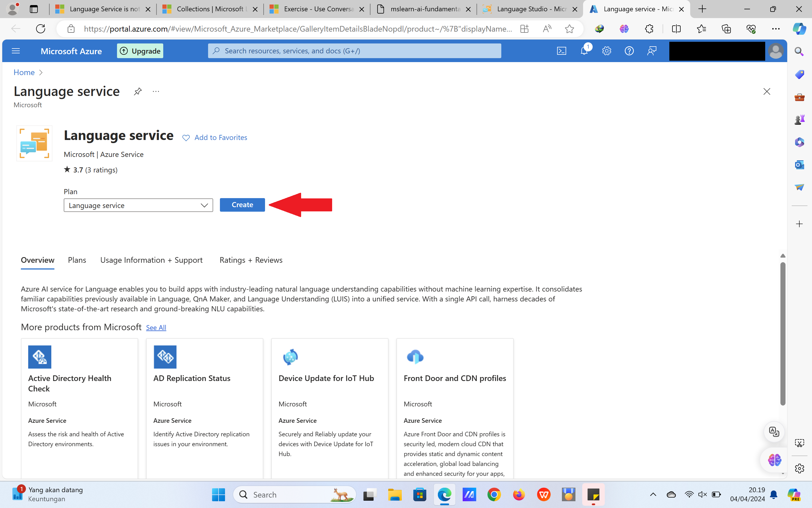Open the Azure feedback icon
812x508 pixels.
click(x=652, y=51)
